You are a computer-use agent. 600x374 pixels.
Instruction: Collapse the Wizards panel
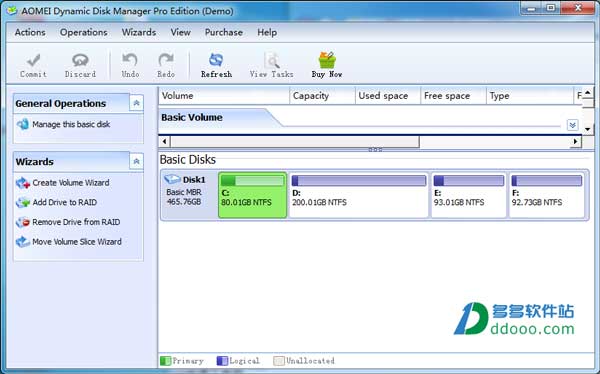click(136, 161)
